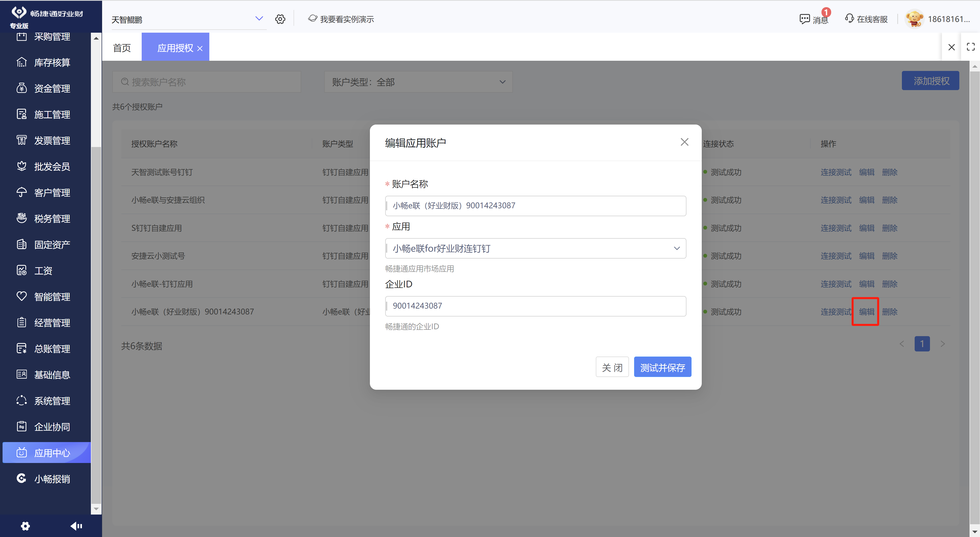Focus the 企业ID input field
980x537 pixels.
[x=536, y=306]
